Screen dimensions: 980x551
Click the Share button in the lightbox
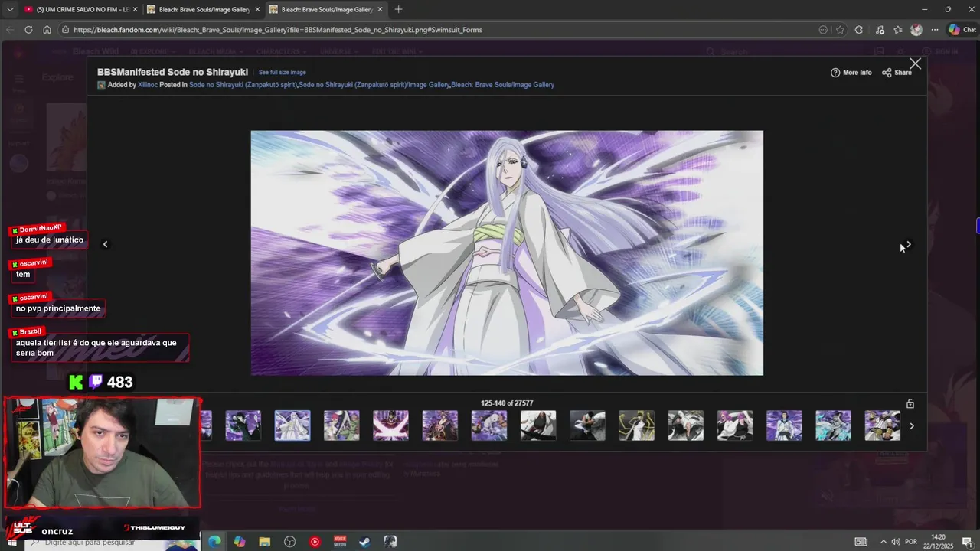tap(897, 73)
